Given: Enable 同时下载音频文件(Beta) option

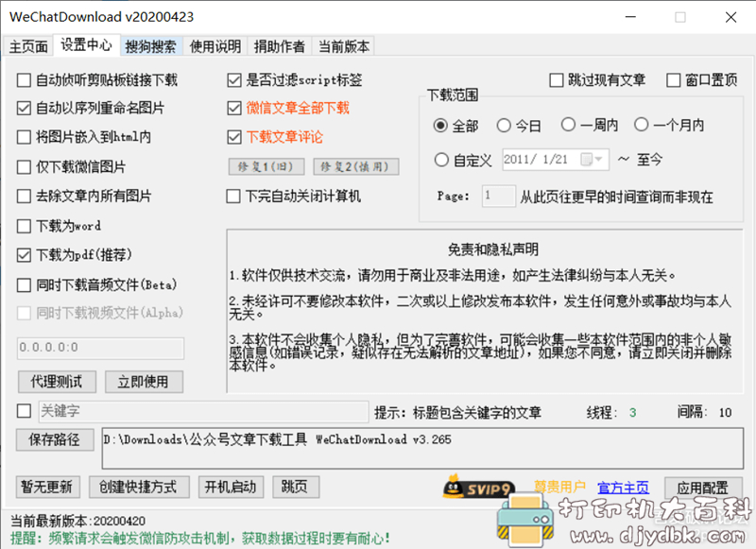Looking at the screenshot, I should (x=23, y=284).
